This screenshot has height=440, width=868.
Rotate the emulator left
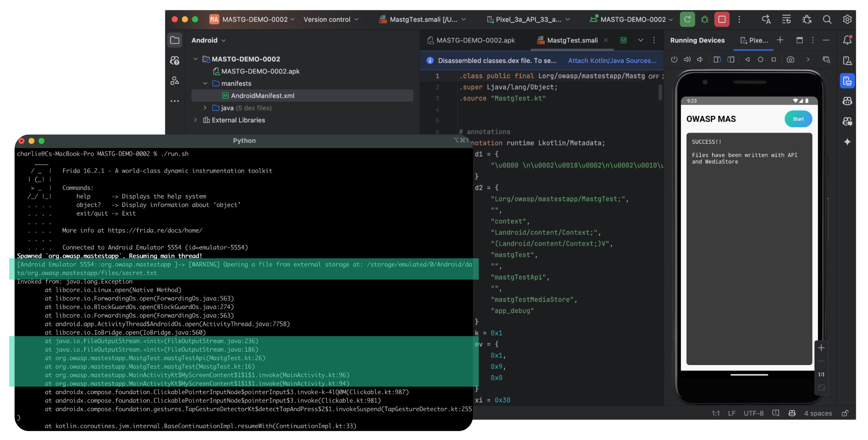coord(717,59)
